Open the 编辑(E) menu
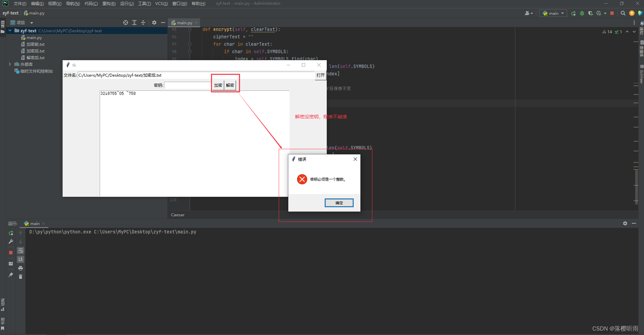Image resolution: width=644 pixels, height=335 pixels. point(37,4)
